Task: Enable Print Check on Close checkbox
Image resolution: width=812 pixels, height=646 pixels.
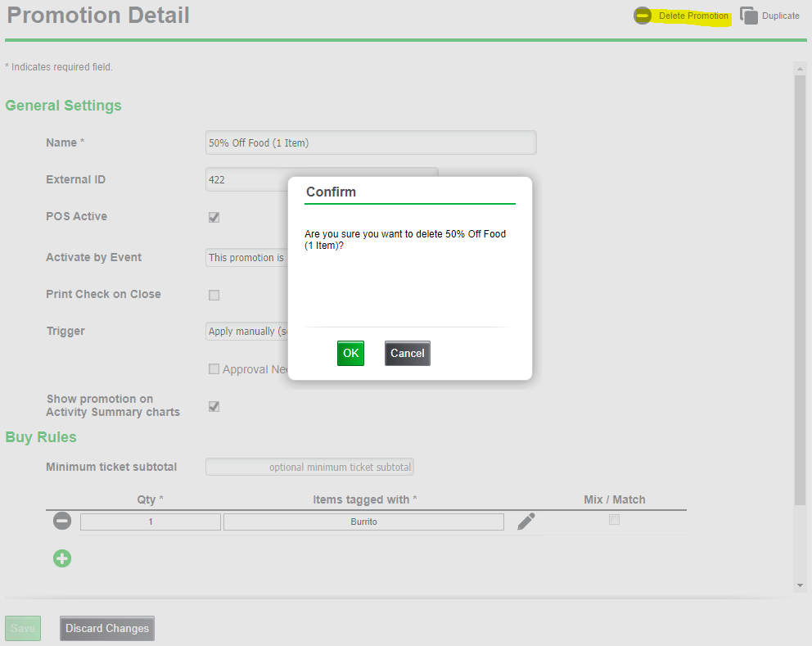Action: tap(214, 295)
